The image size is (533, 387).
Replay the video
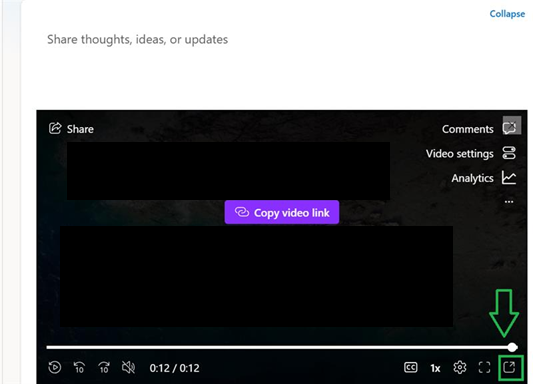pyautogui.click(x=55, y=367)
